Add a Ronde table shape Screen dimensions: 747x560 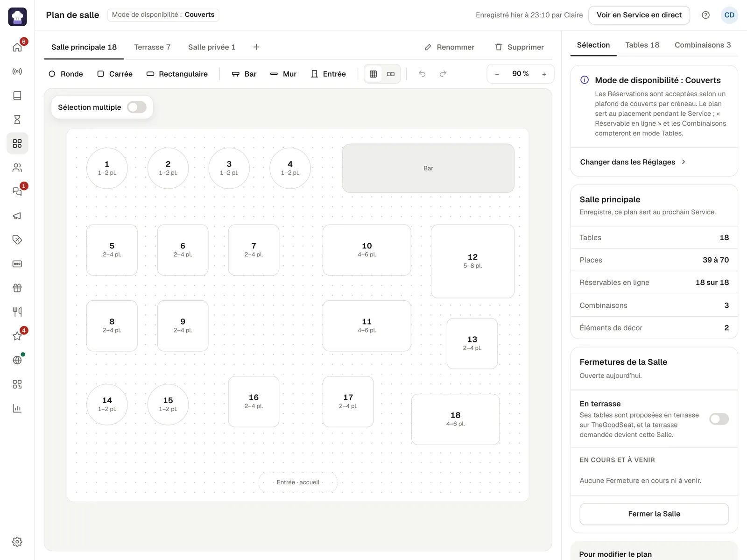(66, 74)
